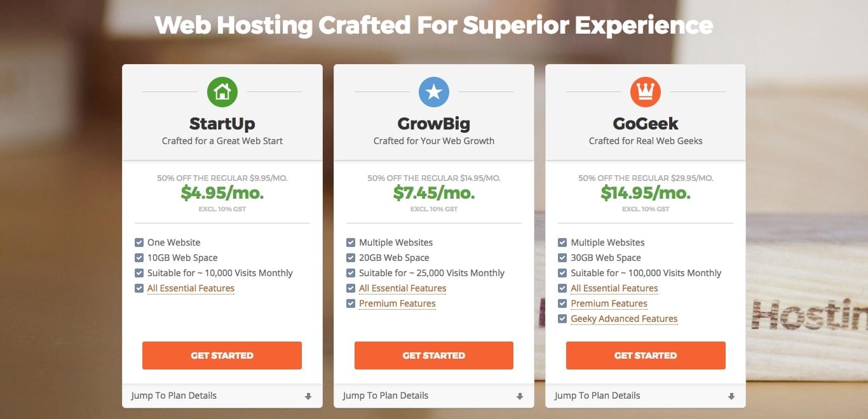Click the blue GrowBig star icon
The image size is (868, 419).
pyautogui.click(x=433, y=92)
